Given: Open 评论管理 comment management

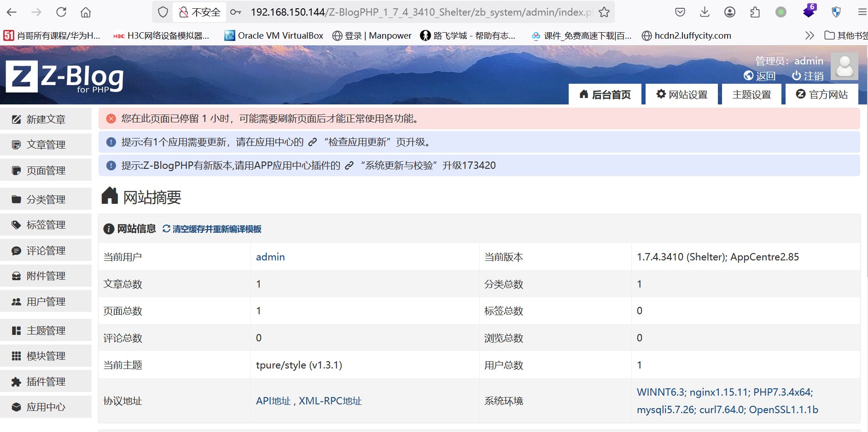Looking at the screenshot, I should (46, 251).
